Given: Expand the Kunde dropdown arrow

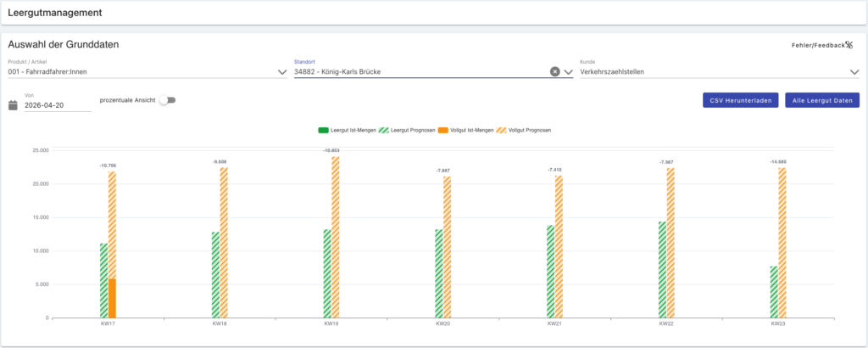Looking at the screenshot, I should click(854, 72).
